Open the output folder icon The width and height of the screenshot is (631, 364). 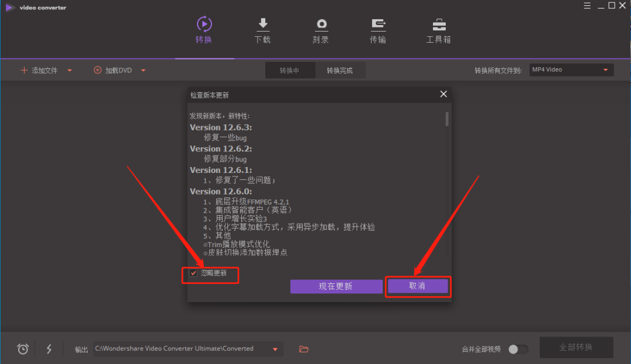coord(304,349)
